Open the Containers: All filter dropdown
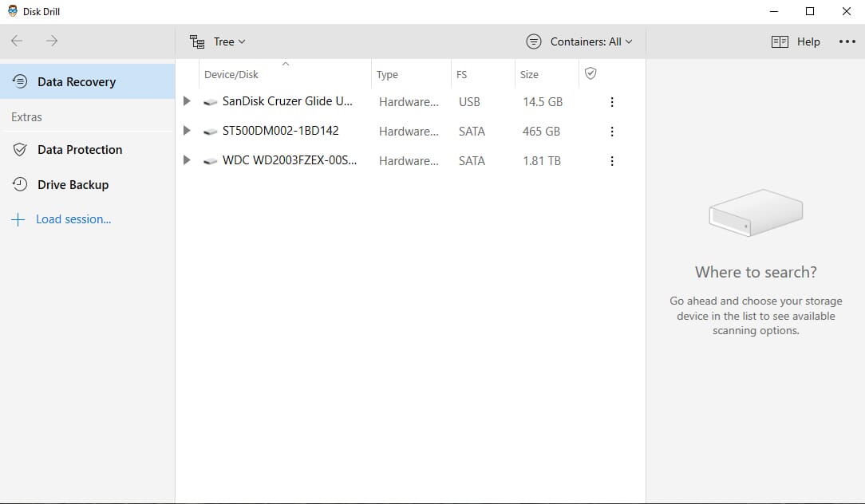The height and width of the screenshot is (504, 865). [579, 41]
